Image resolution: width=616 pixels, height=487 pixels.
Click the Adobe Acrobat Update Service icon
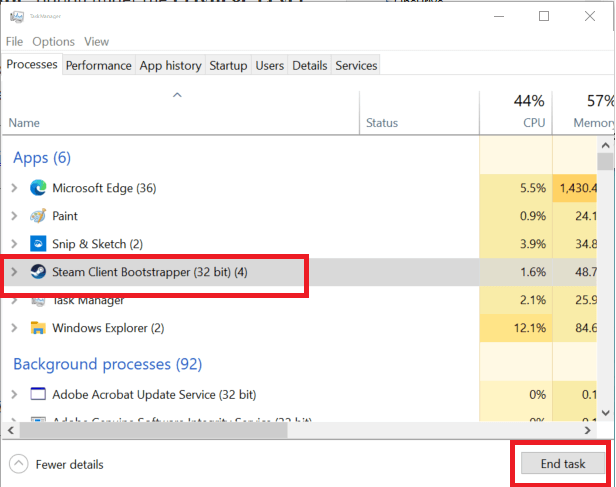click(x=38, y=394)
